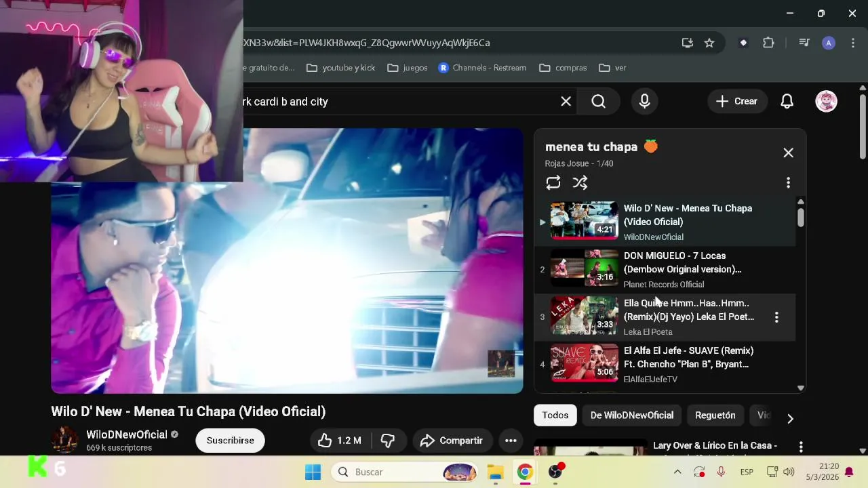Open volume control in the system tray
Viewport: 868px width, 488px height.
(x=789, y=472)
